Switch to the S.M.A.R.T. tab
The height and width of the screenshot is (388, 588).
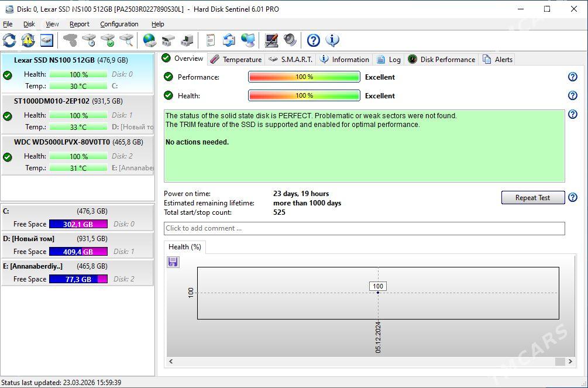tap(291, 59)
